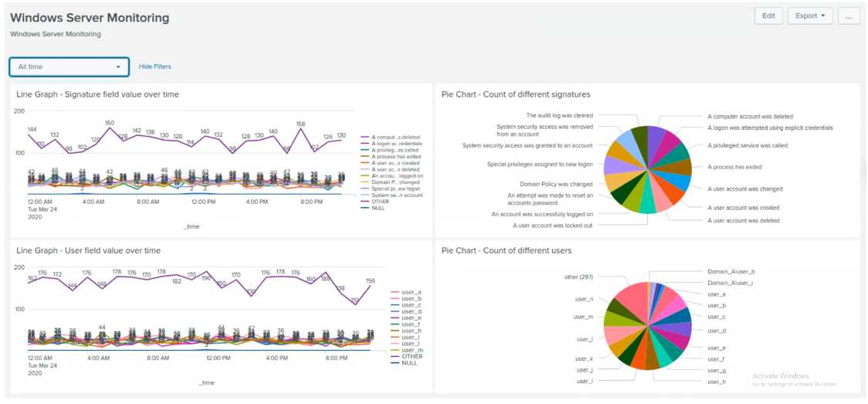Click 'A user account was locked out' label

tap(552, 226)
